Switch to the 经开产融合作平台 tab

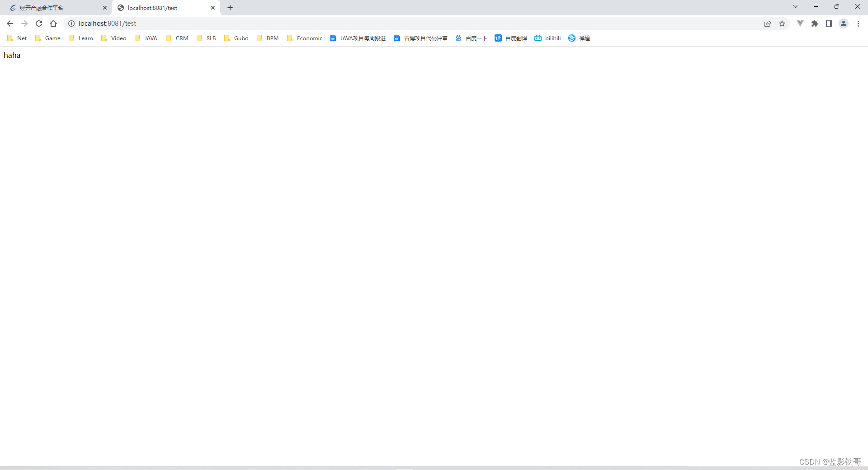(x=56, y=8)
